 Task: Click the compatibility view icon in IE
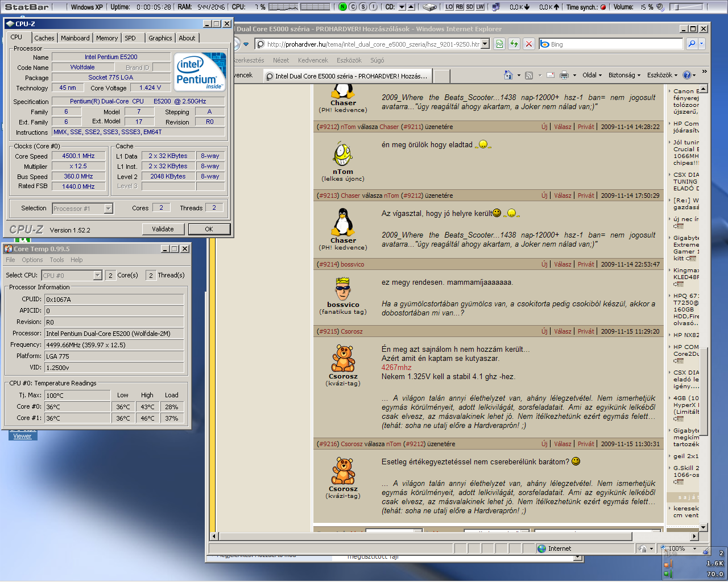point(499,44)
